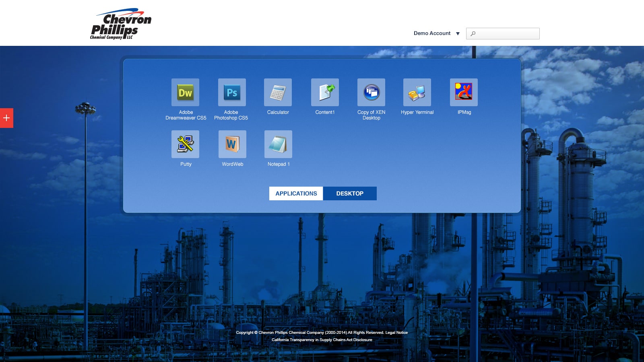Open the Notepad 1 icon

pos(278,144)
